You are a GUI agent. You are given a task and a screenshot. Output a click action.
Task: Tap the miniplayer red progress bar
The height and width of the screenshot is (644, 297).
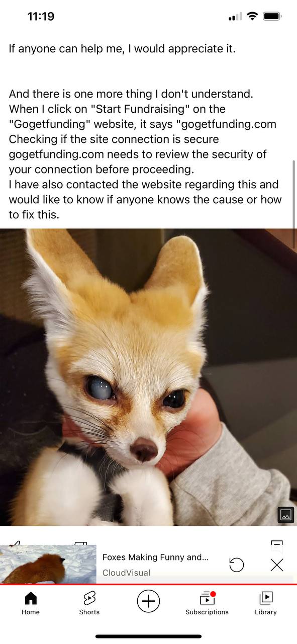[148, 585]
